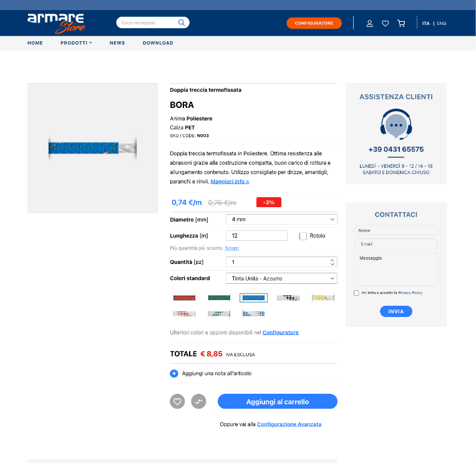This screenshot has width=476, height=463.
Task: Click the Quantità stepper arrows
Action: tap(333, 262)
